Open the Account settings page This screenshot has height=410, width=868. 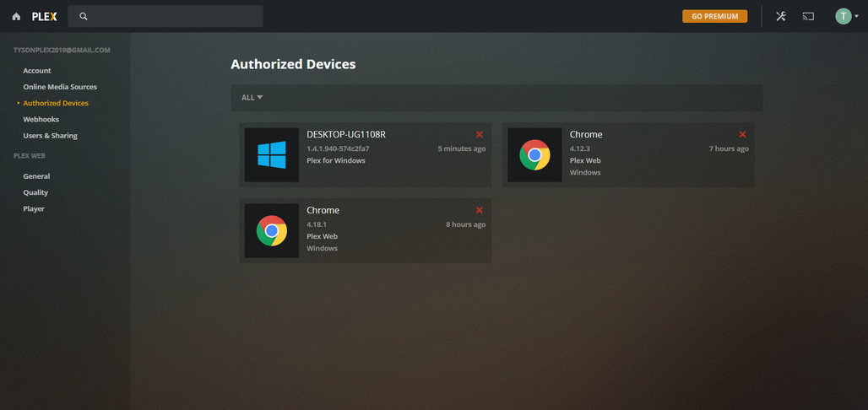pos(37,71)
